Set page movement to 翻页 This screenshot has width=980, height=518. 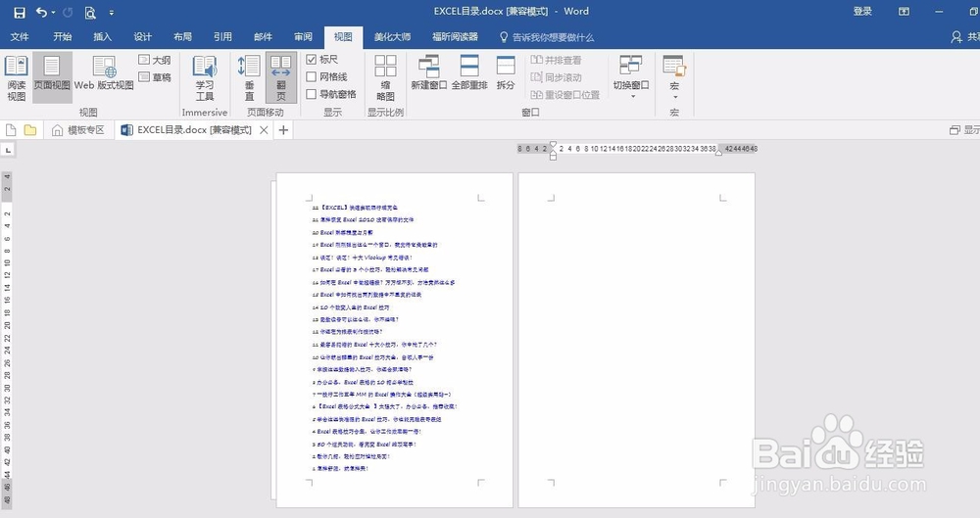(x=280, y=77)
